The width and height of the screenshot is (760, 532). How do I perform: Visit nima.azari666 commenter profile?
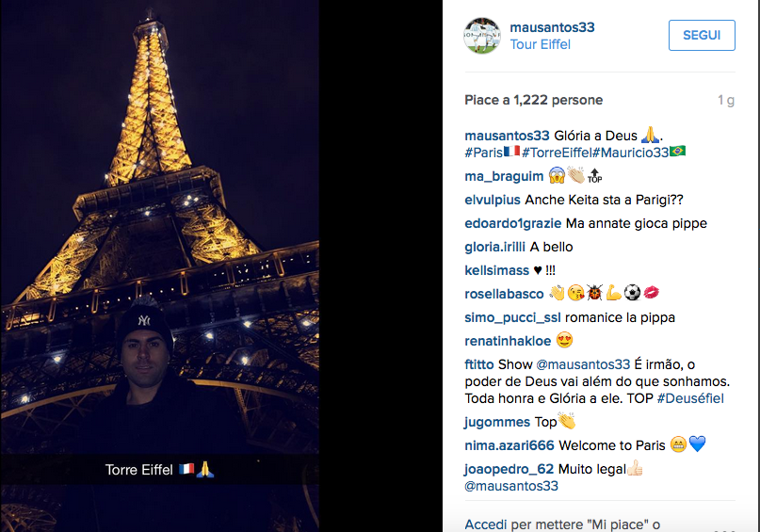pyautogui.click(x=509, y=445)
